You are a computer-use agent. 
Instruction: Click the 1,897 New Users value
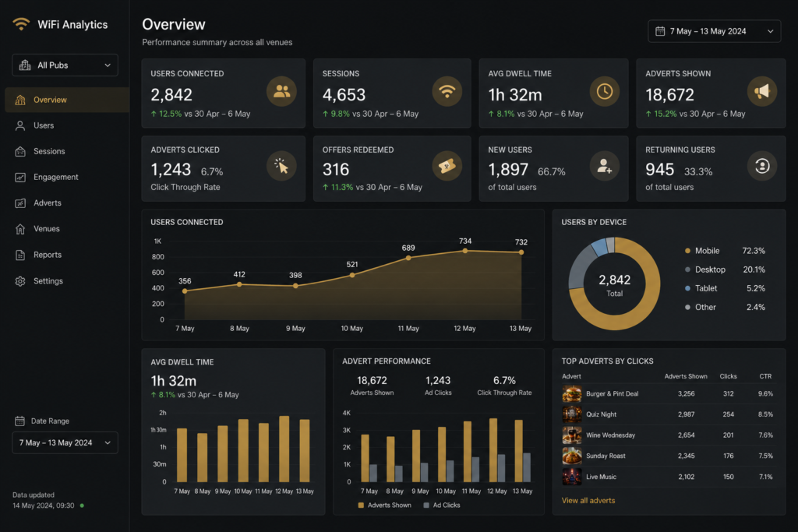tap(508, 169)
